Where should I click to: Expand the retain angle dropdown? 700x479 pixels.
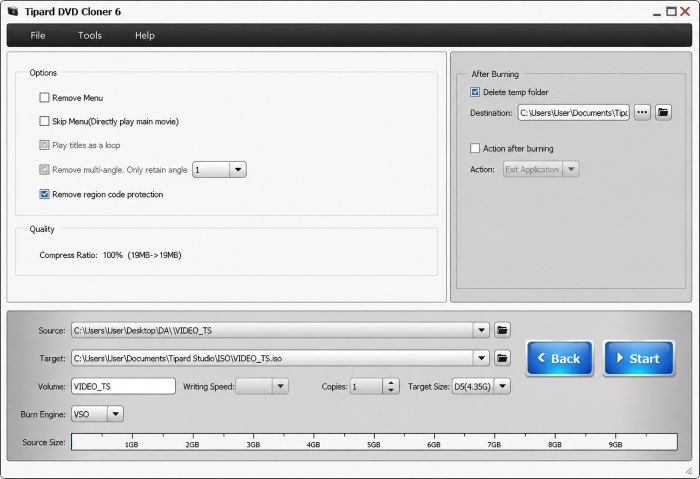[x=238, y=170]
